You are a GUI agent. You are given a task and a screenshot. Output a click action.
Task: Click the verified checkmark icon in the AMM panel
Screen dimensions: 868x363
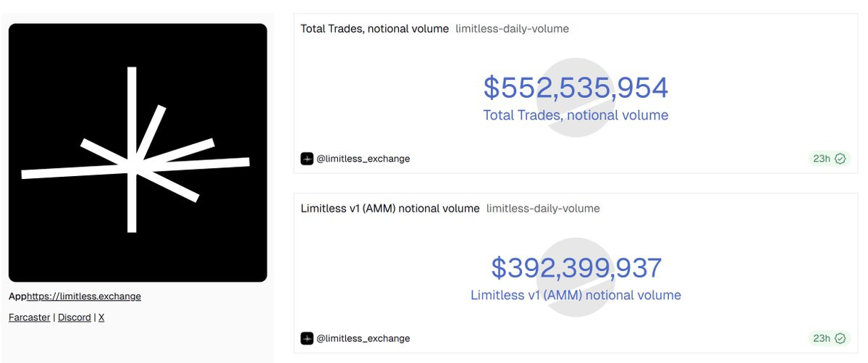(x=840, y=338)
